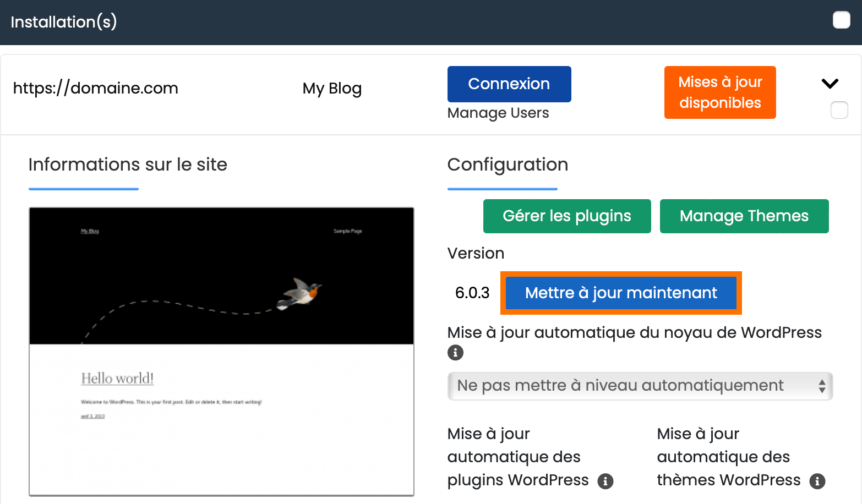Show info for themes auto-update
Screen dimensions: 862x504
coord(817,481)
